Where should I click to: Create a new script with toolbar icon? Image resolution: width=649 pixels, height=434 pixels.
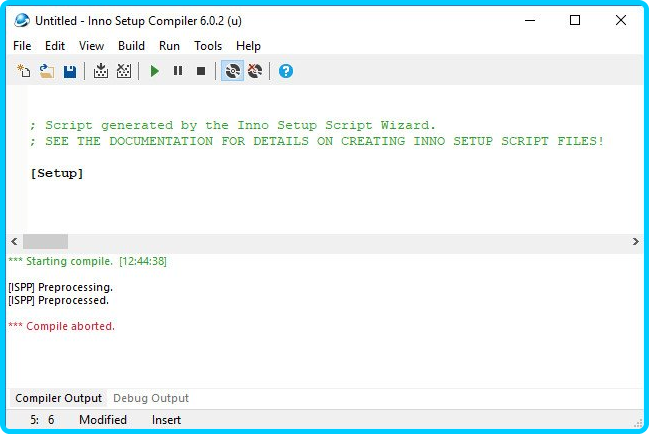click(23, 71)
